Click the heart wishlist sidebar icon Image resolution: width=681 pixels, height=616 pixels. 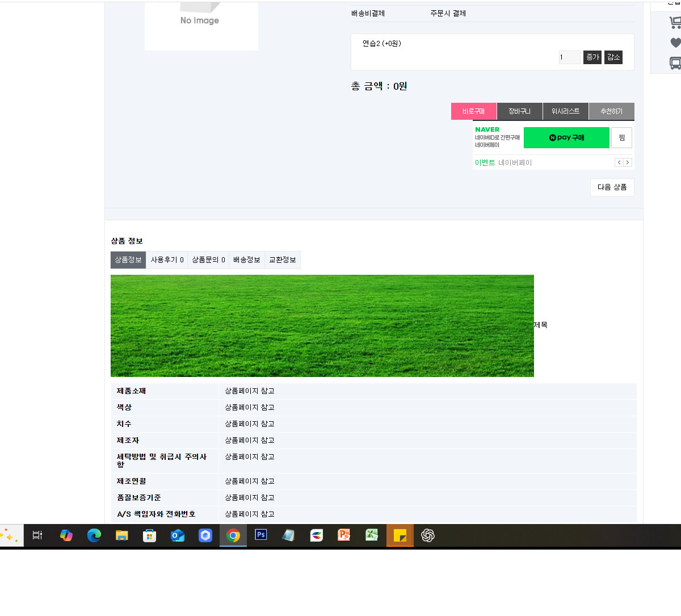(x=675, y=43)
